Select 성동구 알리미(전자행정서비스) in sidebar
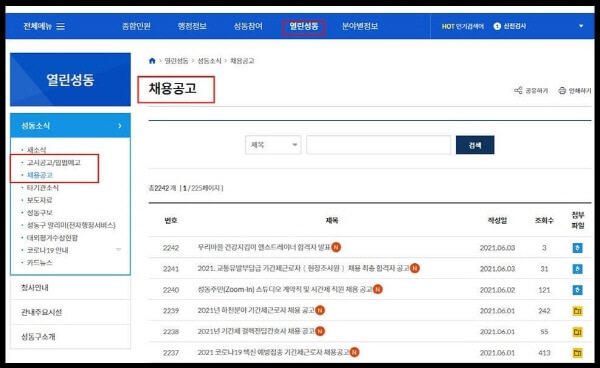This screenshot has width=600, height=368. click(x=71, y=225)
